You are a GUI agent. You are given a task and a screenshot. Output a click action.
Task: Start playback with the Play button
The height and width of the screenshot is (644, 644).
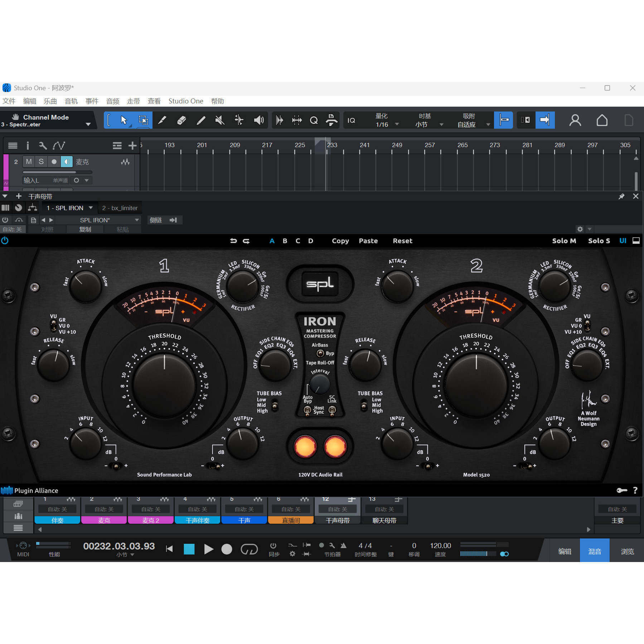point(209,549)
